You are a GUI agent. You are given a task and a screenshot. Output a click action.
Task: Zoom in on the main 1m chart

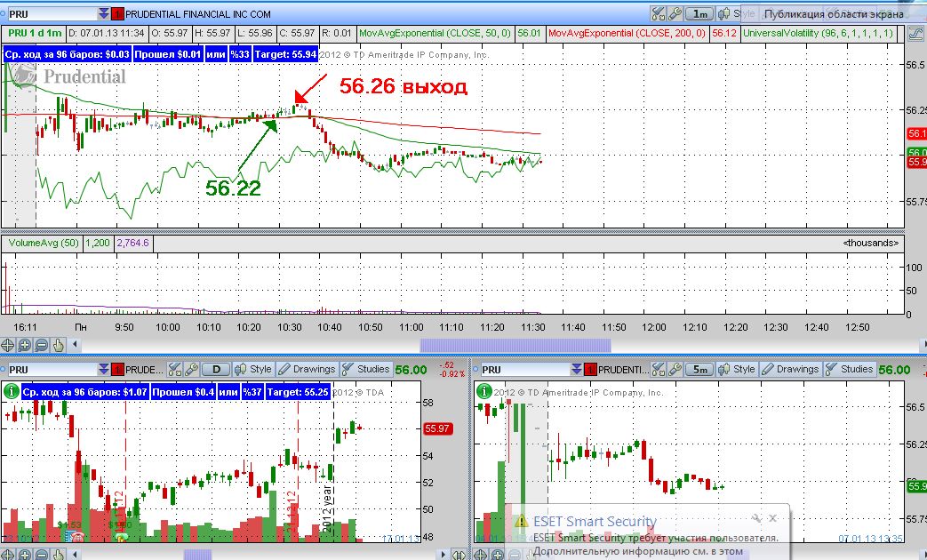(x=24, y=345)
